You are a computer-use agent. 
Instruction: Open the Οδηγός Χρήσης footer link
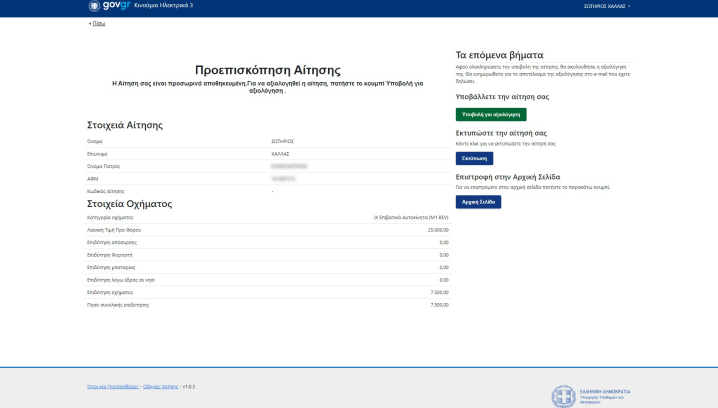[x=160, y=385]
